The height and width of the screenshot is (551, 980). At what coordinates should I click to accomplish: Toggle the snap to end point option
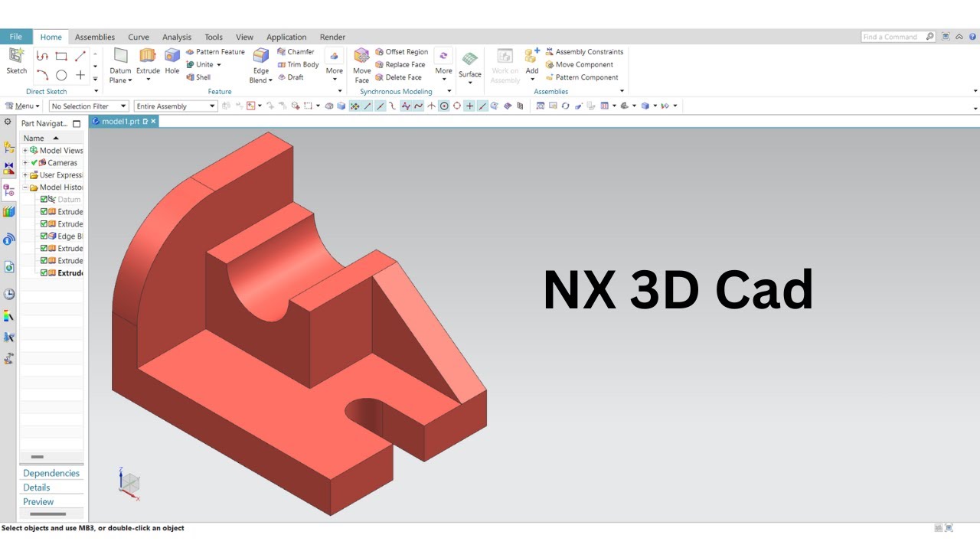pyautogui.click(x=367, y=106)
